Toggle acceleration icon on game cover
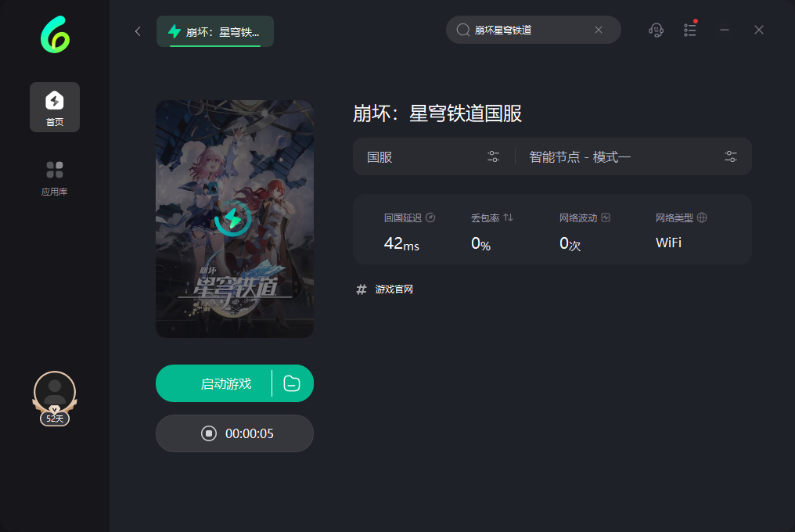795x532 pixels. [232, 218]
